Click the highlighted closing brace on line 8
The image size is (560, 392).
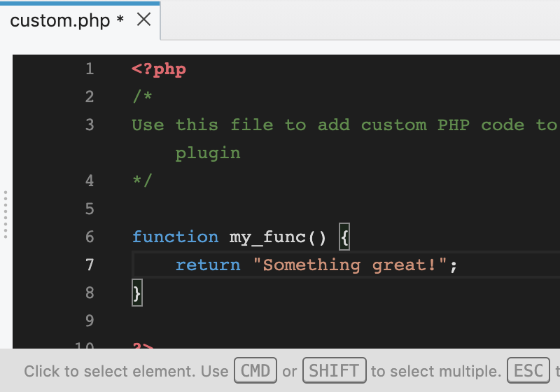137,293
